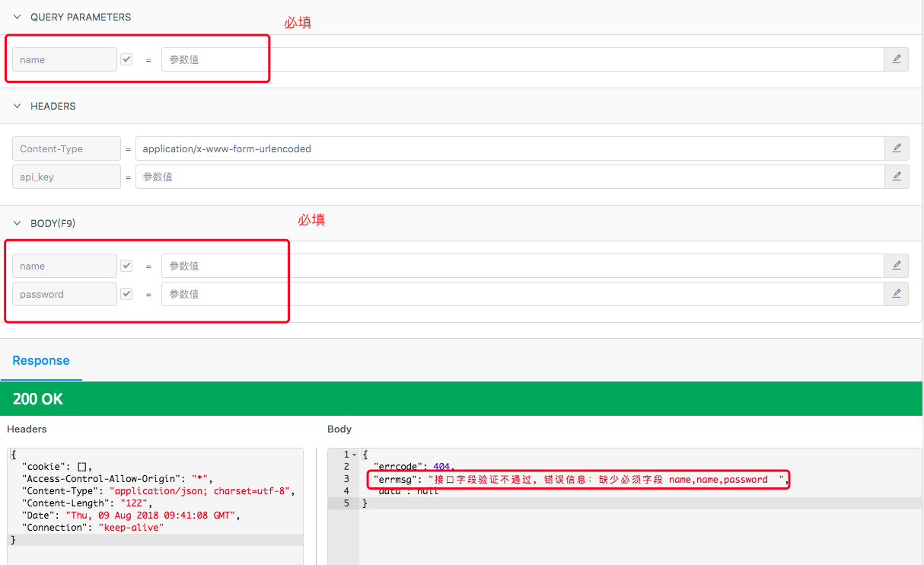Screen dimensions: 924x565
Task: Collapse the HEADERS section
Action: pos(18,106)
